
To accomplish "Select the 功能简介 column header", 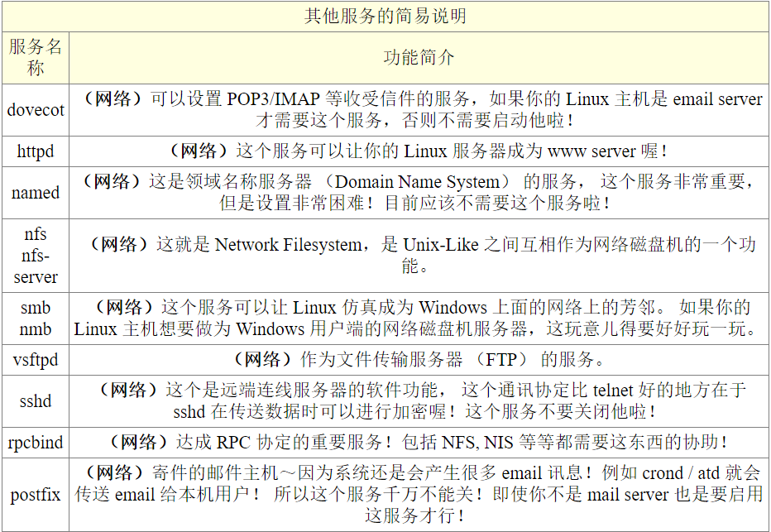I will 419,58.
